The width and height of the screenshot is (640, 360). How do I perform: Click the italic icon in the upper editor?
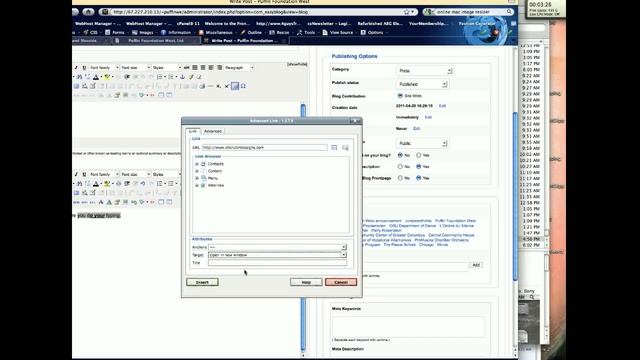coord(76,68)
